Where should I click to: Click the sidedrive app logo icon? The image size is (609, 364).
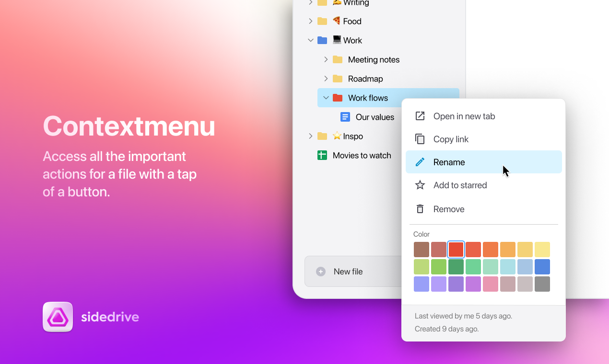coord(58,317)
